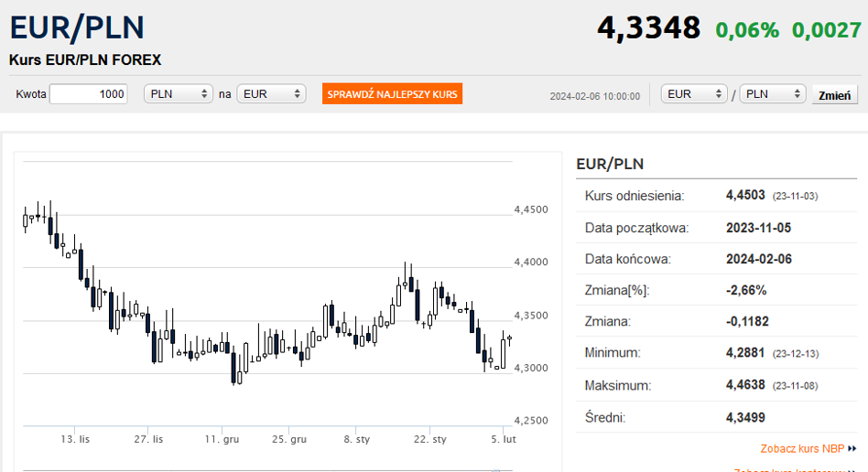Click the '5. lut' date on chart axis
This screenshot has height=472, width=868.
(504, 439)
